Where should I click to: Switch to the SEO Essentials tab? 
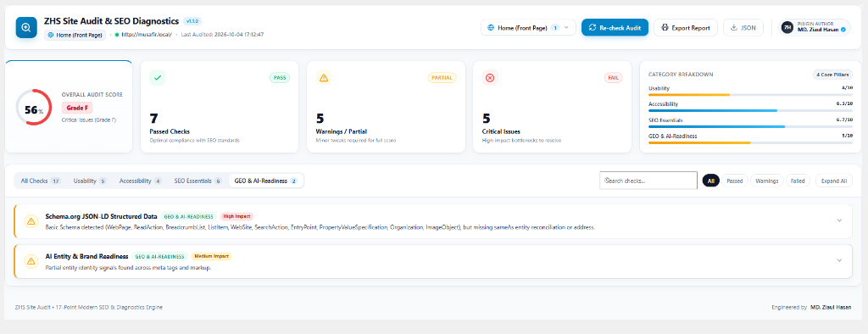point(198,181)
